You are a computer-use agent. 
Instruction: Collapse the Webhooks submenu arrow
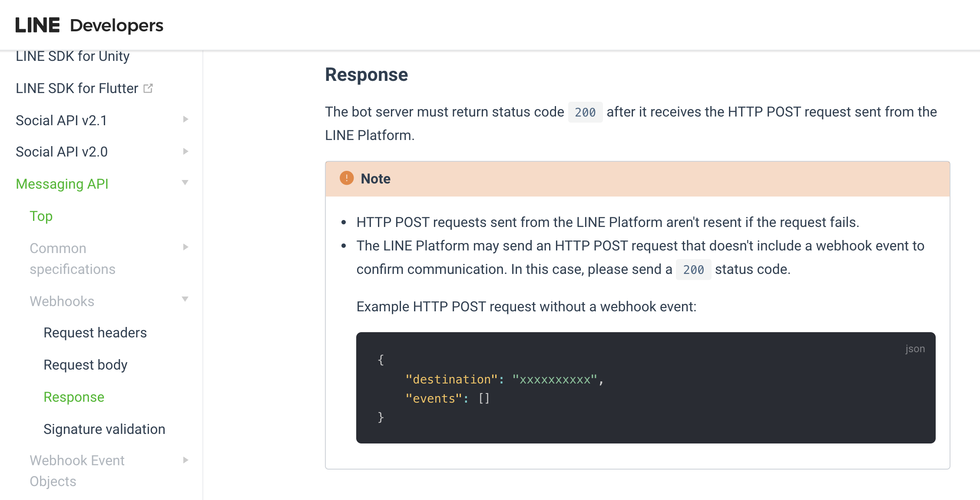click(x=185, y=299)
